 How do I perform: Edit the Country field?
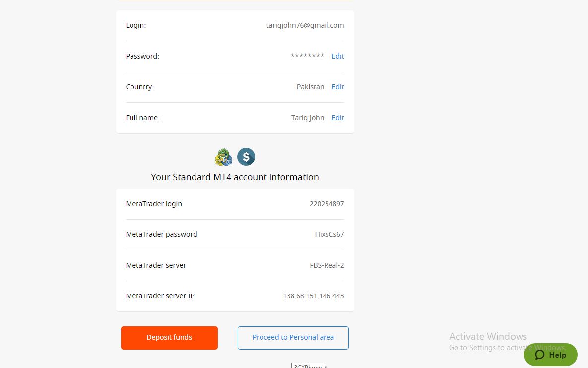coord(338,87)
